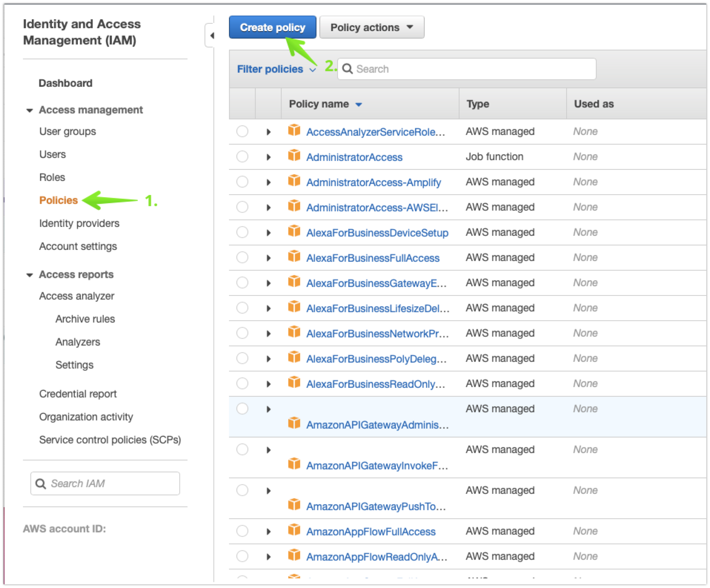Go to User groups
The height and width of the screenshot is (588, 710).
click(x=67, y=131)
